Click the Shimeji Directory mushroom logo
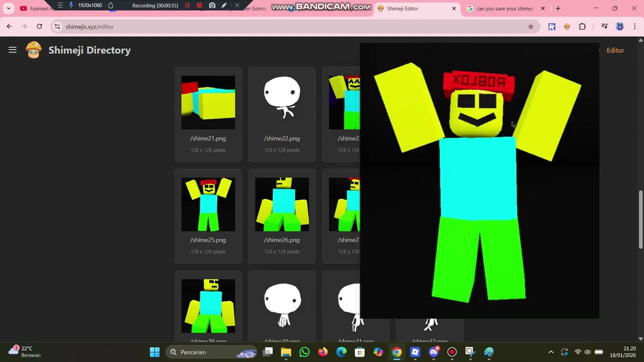Image resolution: width=644 pixels, height=362 pixels. (34, 50)
